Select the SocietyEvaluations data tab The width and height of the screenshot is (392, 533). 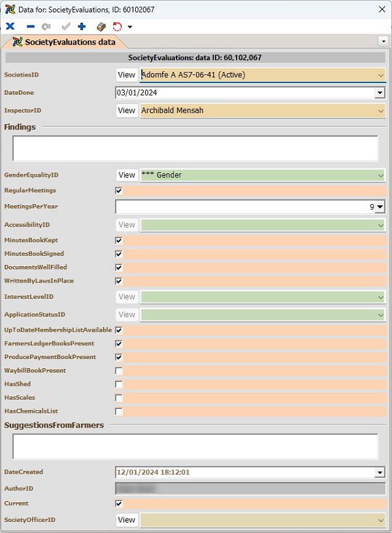tap(64, 42)
